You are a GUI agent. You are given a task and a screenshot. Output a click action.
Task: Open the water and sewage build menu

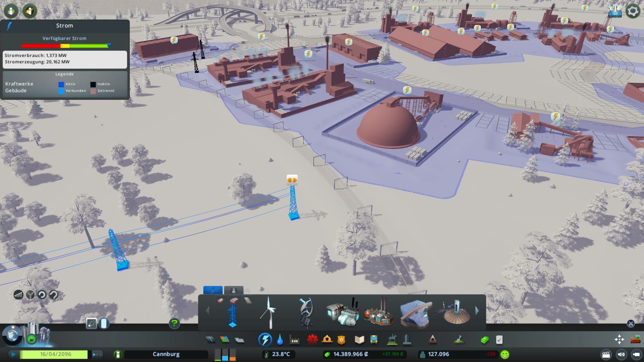(x=280, y=340)
